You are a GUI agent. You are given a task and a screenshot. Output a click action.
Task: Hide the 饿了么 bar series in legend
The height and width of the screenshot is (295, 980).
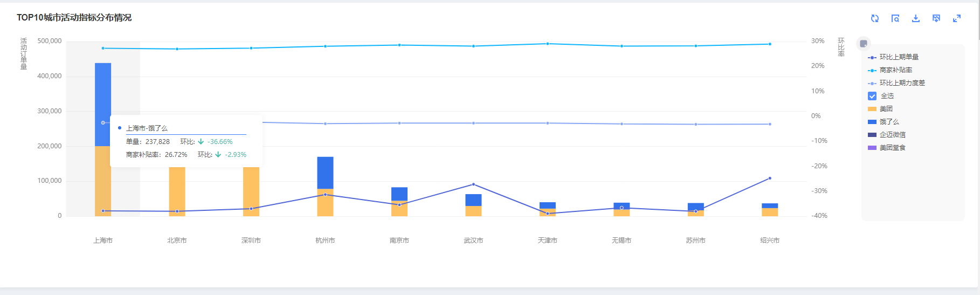click(884, 122)
